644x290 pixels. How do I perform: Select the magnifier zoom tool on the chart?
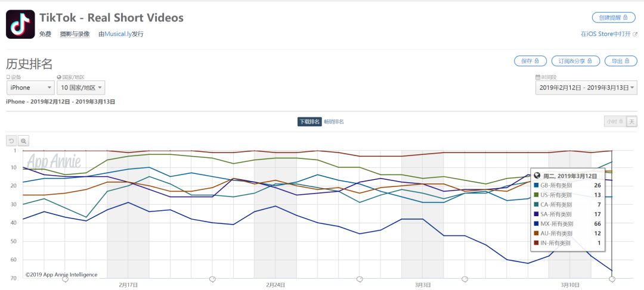23,141
